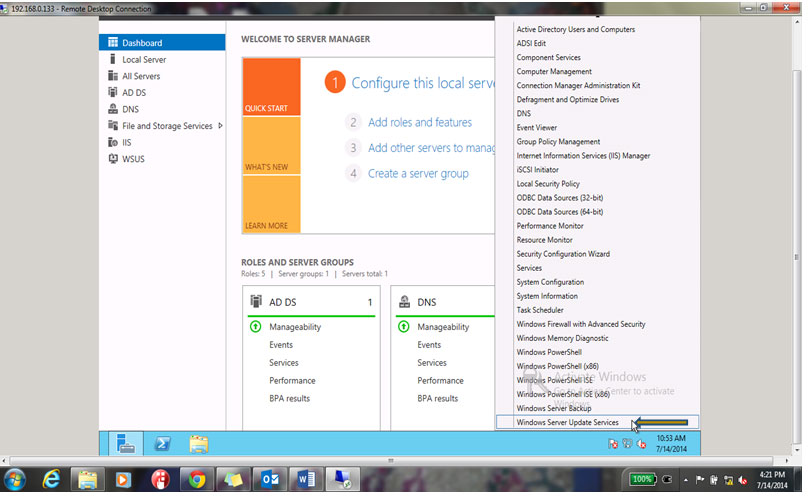Open Internet Explorer from host taskbar
Viewport: 808px width, 496px height.
(x=52, y=480)
